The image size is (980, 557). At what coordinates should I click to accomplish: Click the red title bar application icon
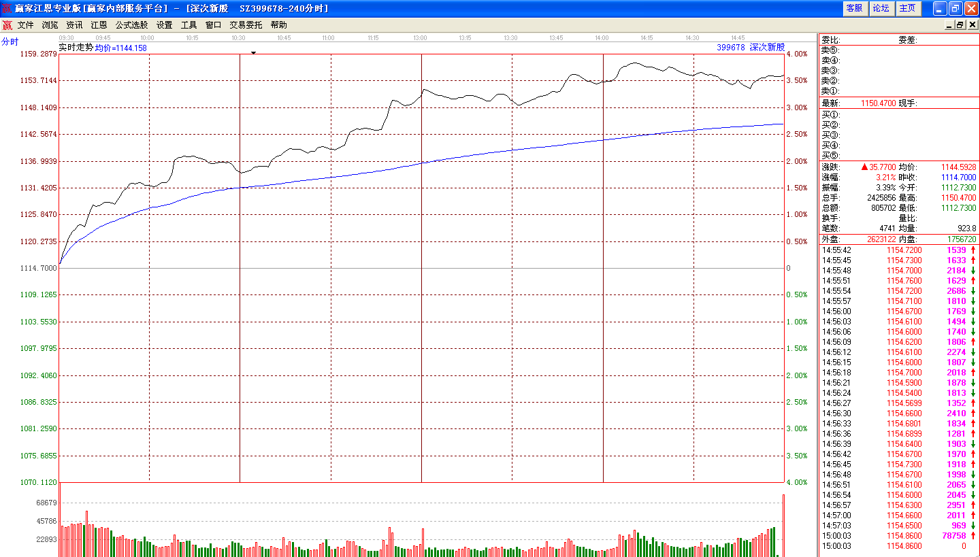coord(7,8)
